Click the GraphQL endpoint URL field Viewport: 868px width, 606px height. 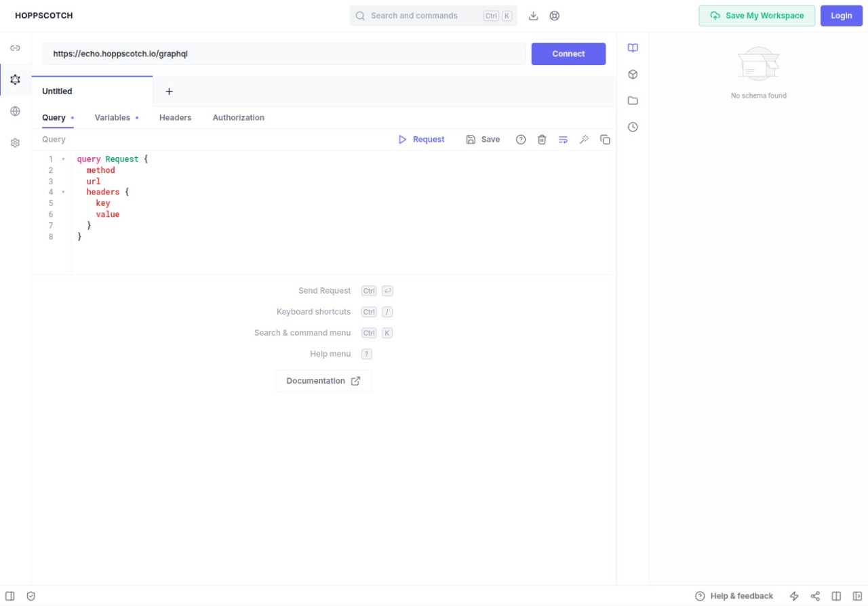pyautogui.click(x=283, y=54)
